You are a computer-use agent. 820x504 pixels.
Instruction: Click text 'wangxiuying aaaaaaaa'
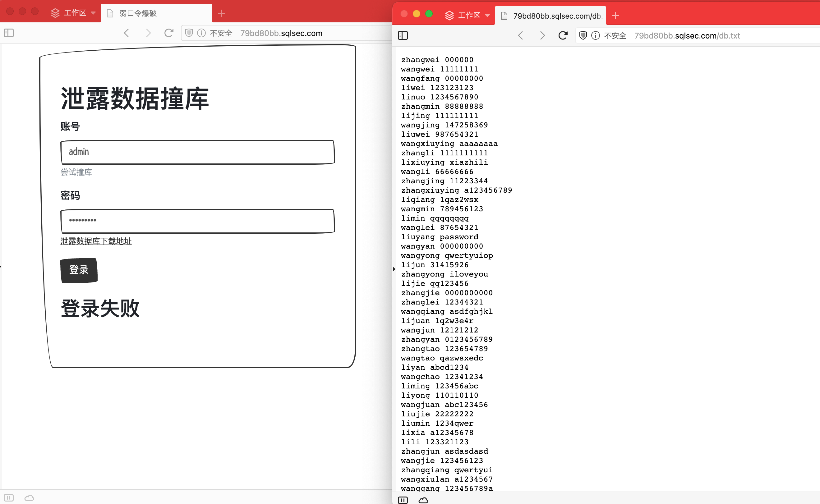(x=449, y=144)
